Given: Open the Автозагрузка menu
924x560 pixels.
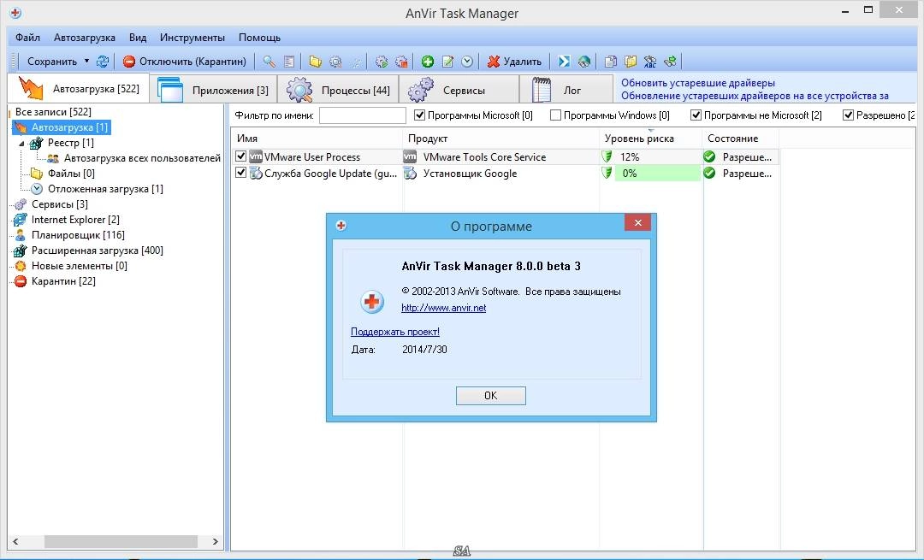Looking at the screenshot, I should tap(84, 37).
